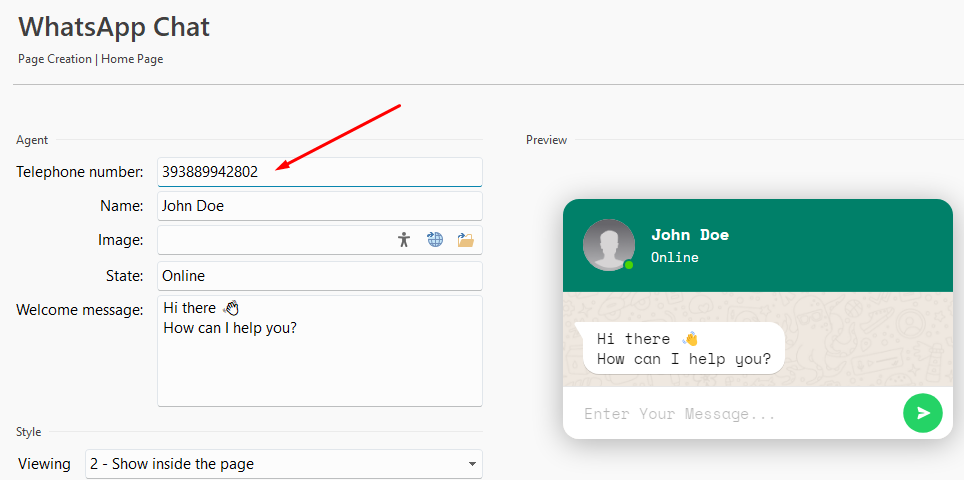Click the 'Welcome message:' label

[x=80, y=310]
